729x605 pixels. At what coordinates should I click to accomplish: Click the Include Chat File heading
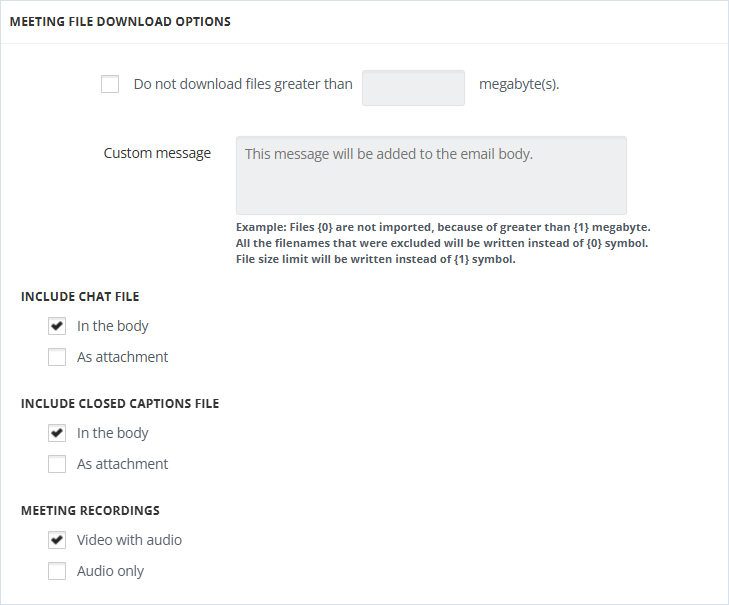coord(80,297)
